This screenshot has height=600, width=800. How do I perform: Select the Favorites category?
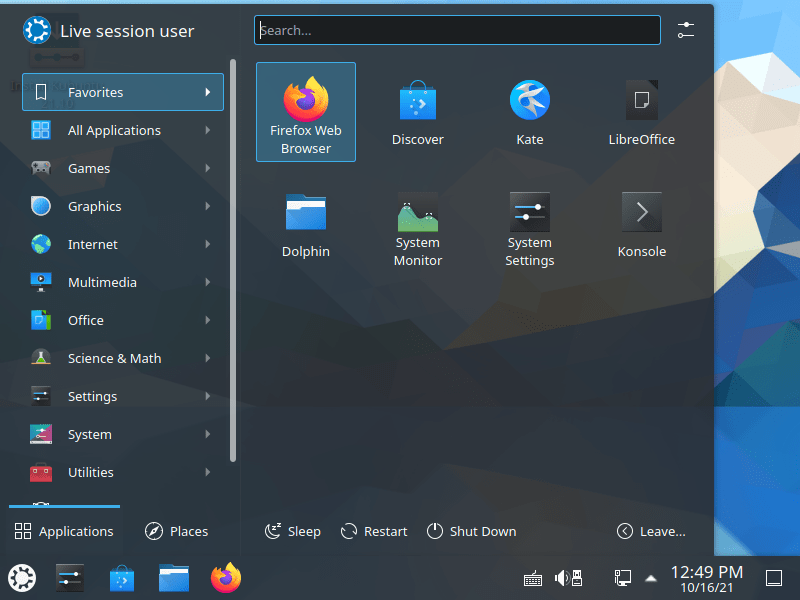click(x=122, y=92)
